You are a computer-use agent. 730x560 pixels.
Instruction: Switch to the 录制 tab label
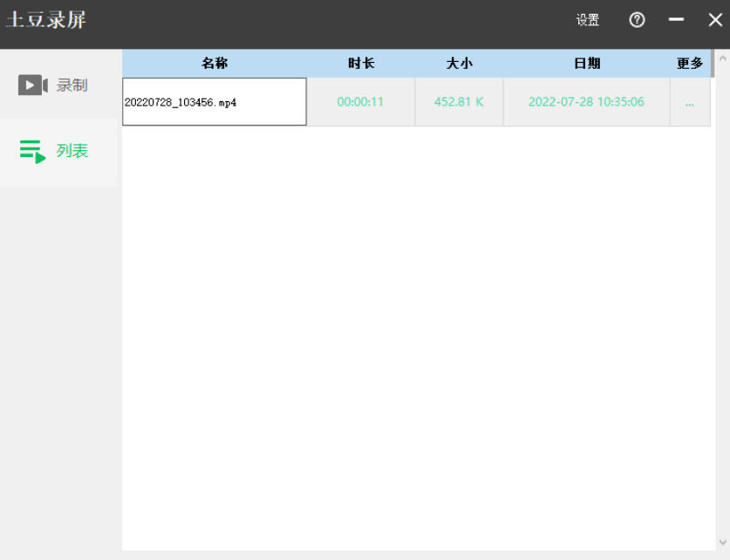[x=72, y=85]
